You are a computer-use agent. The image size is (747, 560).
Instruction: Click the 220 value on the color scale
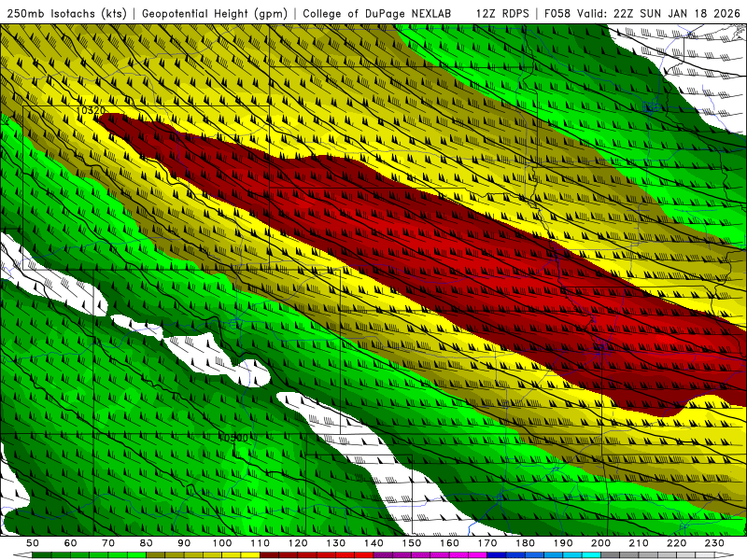click(x=676, y=543)
